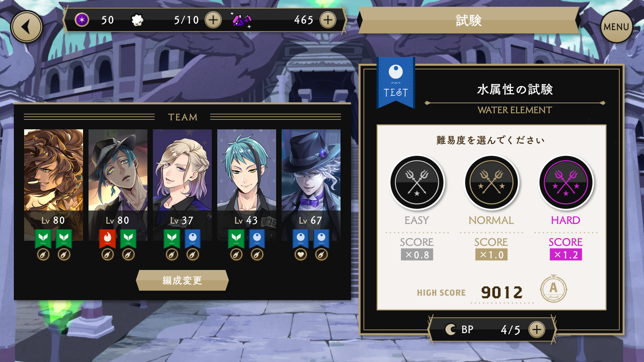Select HARD difficulty
This screenshot has width=644, height=362.
pos(565,182)
